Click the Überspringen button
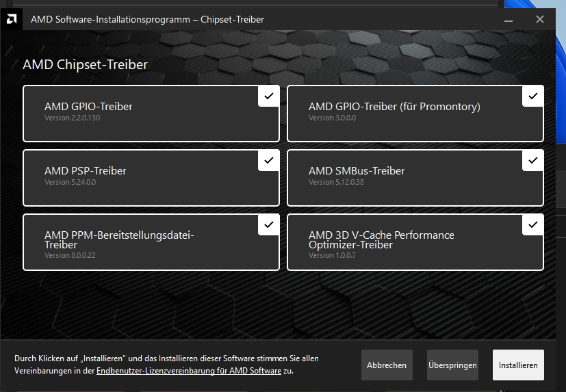The width and height of the screenshot is (566, 392). [452, 365]
